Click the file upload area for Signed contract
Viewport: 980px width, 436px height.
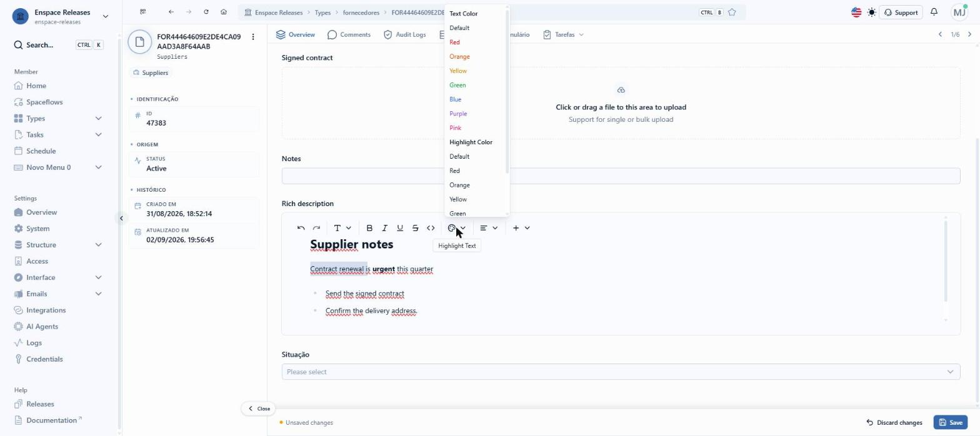621,103
